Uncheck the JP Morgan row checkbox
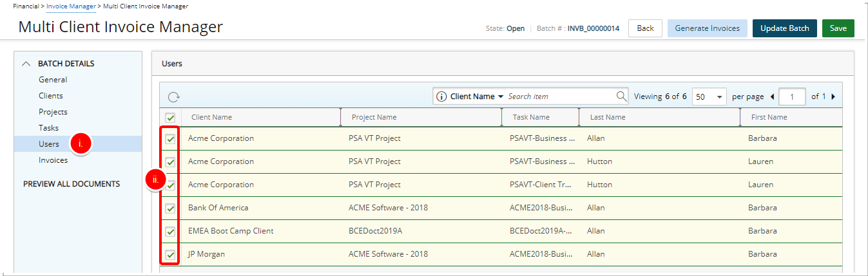868x276 pixels. [171, 255]
